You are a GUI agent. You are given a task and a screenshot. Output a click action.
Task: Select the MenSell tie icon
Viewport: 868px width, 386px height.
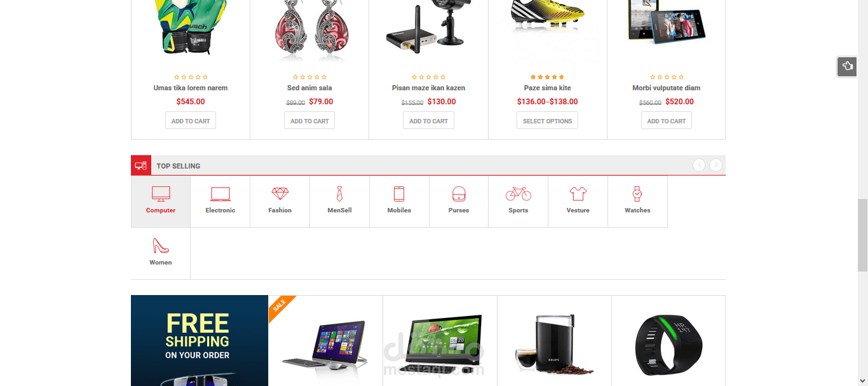(x=340, y=194)
